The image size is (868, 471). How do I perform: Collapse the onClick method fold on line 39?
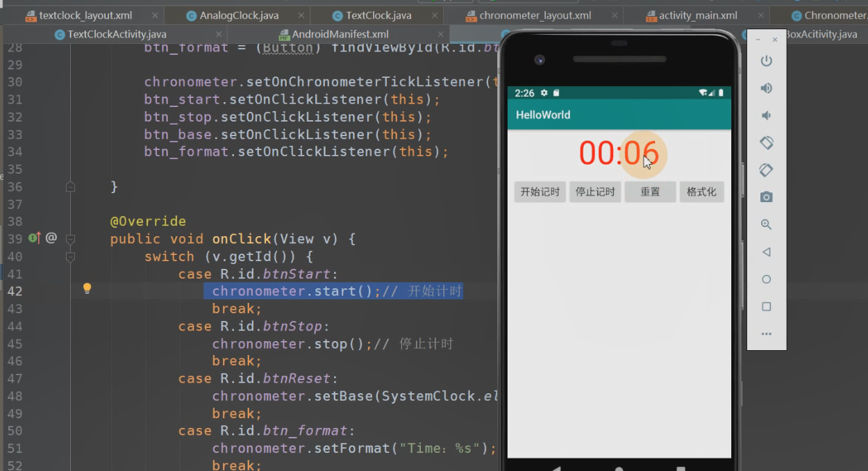tap(70, 239)
